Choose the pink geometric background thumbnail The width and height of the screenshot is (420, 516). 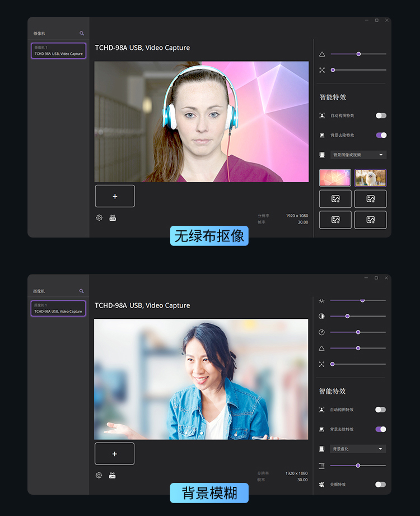pos(335,178)
